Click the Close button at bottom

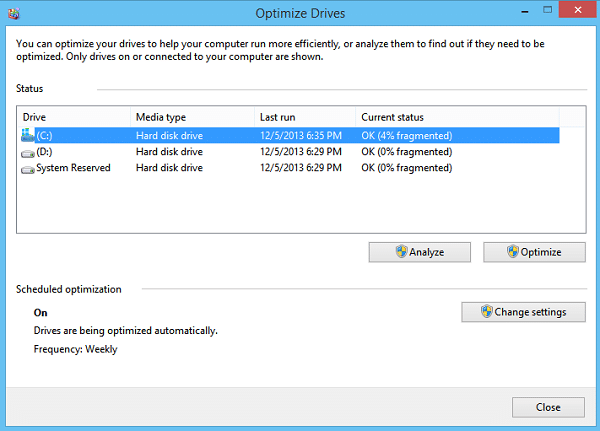[548, 407]
